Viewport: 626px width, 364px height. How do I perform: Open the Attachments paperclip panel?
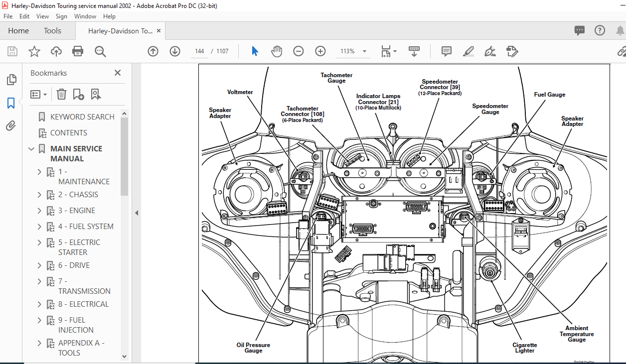point(11,126)
